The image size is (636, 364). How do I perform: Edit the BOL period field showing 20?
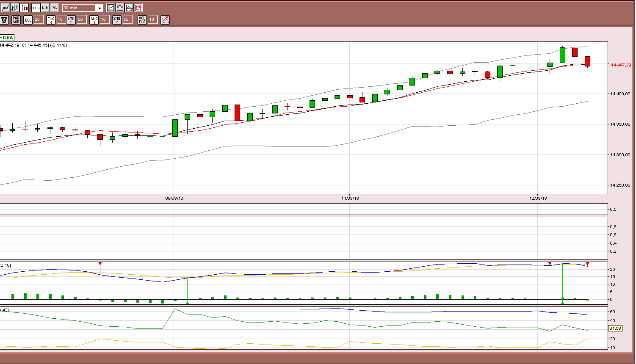(x=38, y=19)
